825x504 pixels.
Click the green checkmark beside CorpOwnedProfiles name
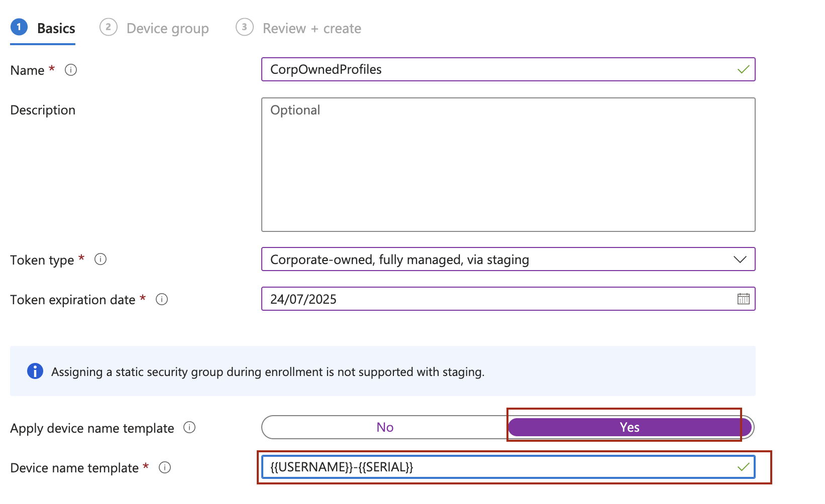tap(743, 70)
